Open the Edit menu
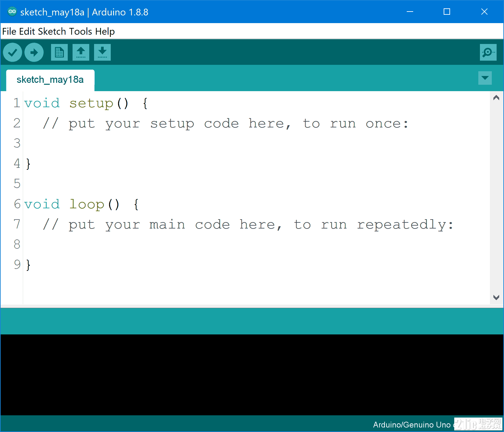Viewport: 504px width, 432px height. (x=27, y=31)
